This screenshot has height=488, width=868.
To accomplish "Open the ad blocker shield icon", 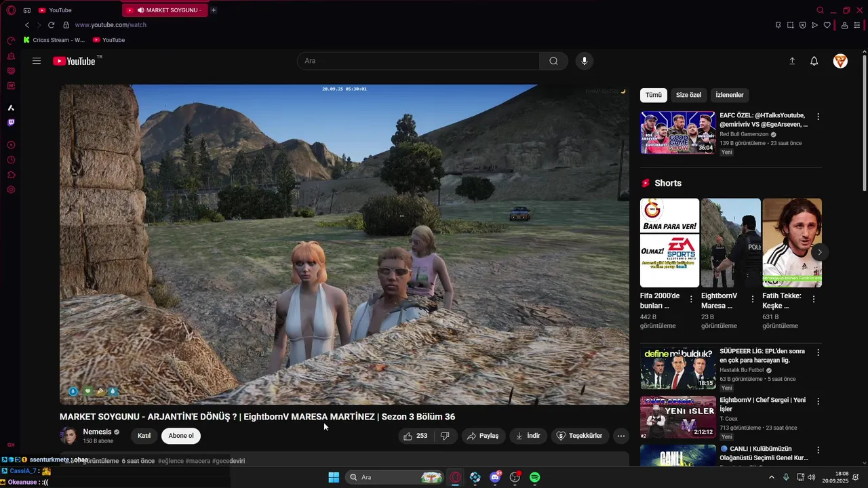I will (x=802, y=25).
